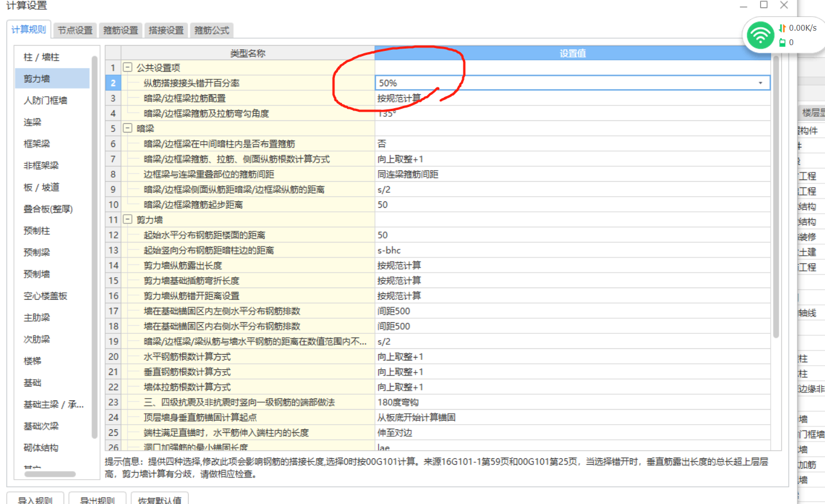Image resolution: width=825 pixels, height=504 pixels.
Task: Click the 导出规则 button
Action: [x=97, y=499]
